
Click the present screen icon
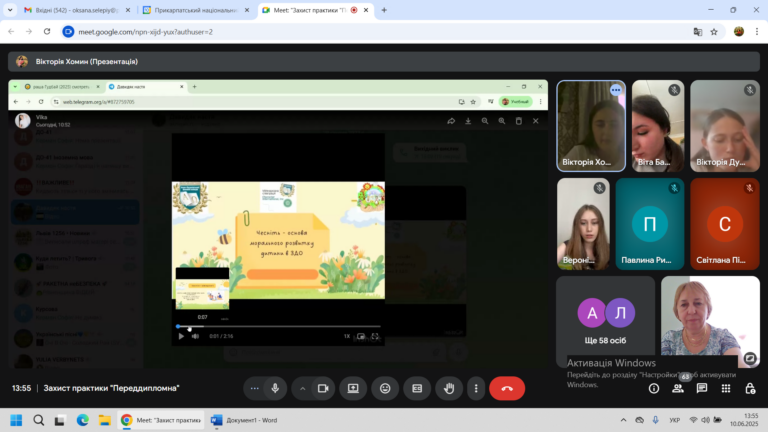353,388
